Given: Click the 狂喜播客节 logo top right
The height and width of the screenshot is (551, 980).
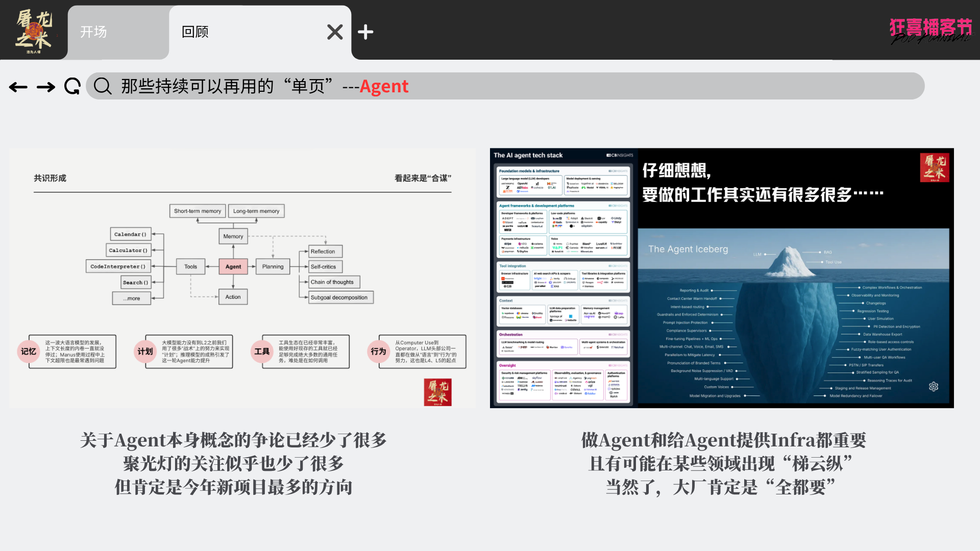Looking at the screenshot, I should (x=931, y=31).
